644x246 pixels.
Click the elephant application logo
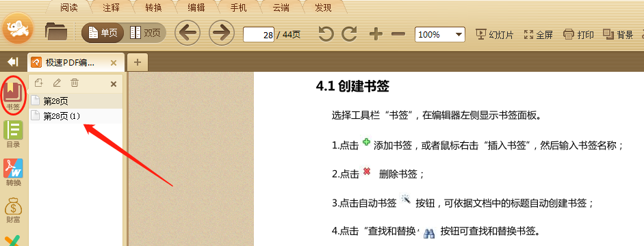coord(18,29)
